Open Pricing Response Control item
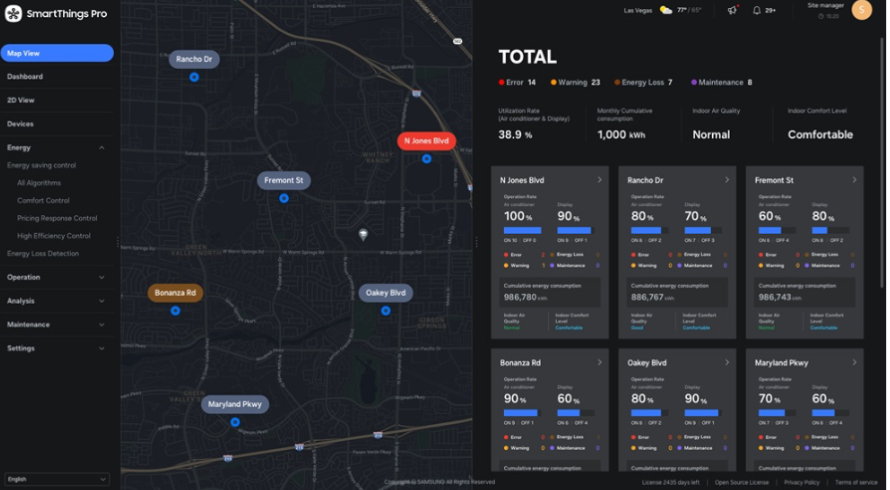Viewport: 890px width, 490px height. [57, 218]
